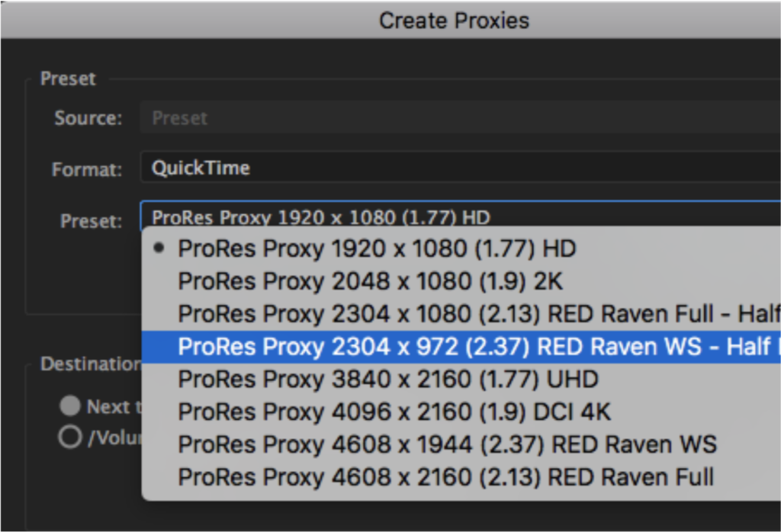Screen dimensions: 781x532
Task: Select ProRes Proxy 4096 x 2160 DCI 4K
Action: [461, 412]
